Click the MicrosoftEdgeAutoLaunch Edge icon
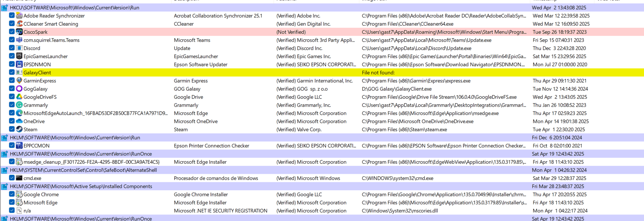The image size is (644, 221). (x=19, y=113)
